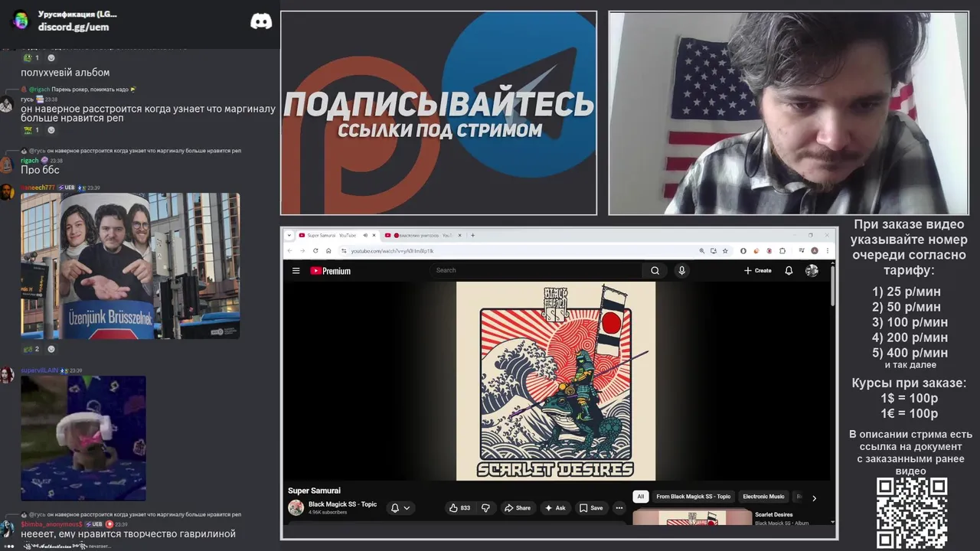Click the QR code in the corner
The image size is (980, 551).
click(x=912, y=513)
